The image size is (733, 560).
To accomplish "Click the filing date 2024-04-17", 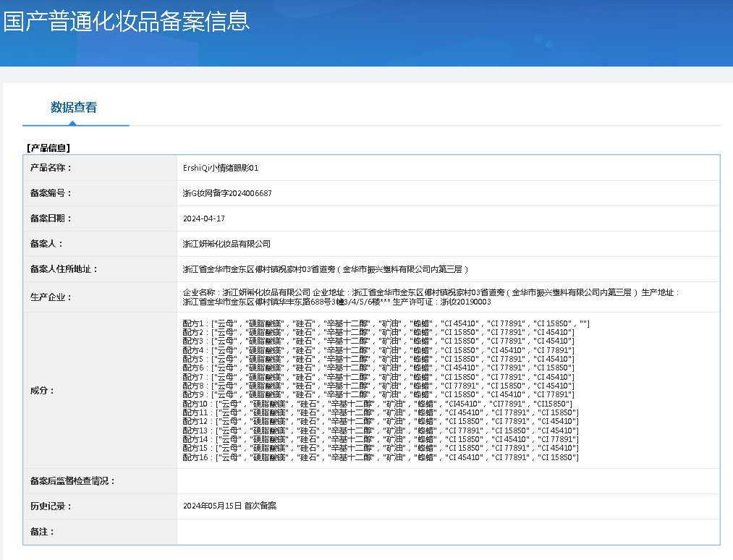I will click(204, 219).
